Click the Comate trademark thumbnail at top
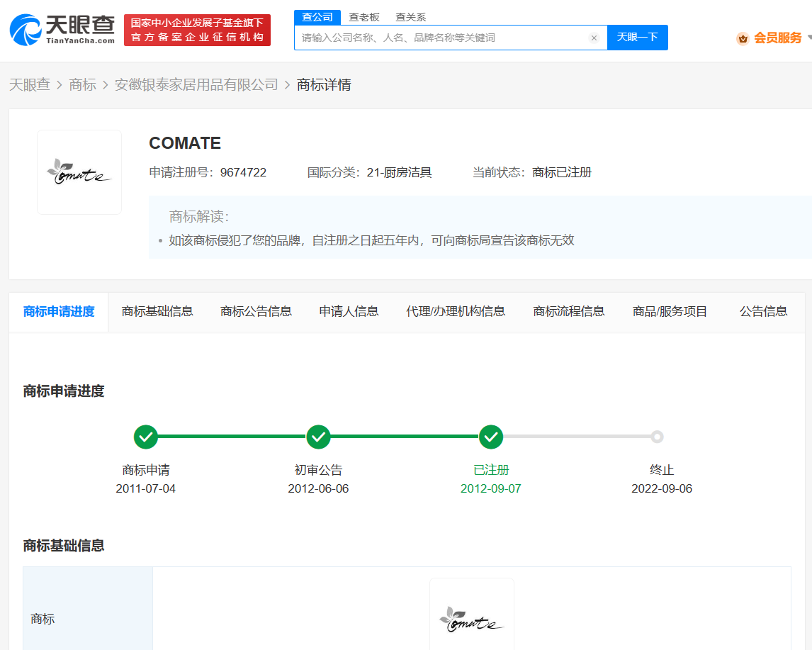 (79, 172)
